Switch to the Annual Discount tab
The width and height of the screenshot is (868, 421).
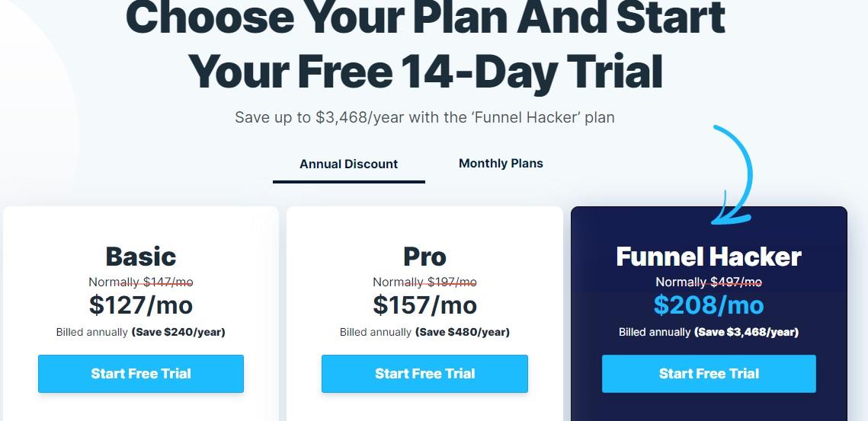tap(348, 164)
